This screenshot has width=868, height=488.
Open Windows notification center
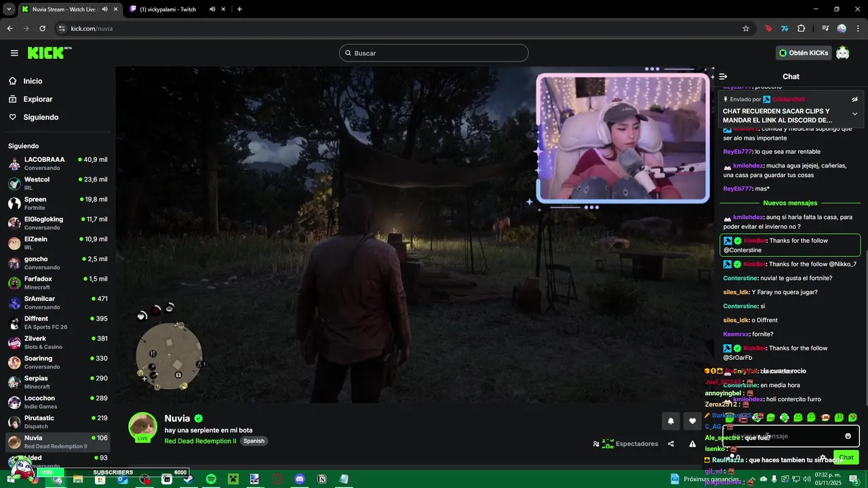(x=854, y=479)
